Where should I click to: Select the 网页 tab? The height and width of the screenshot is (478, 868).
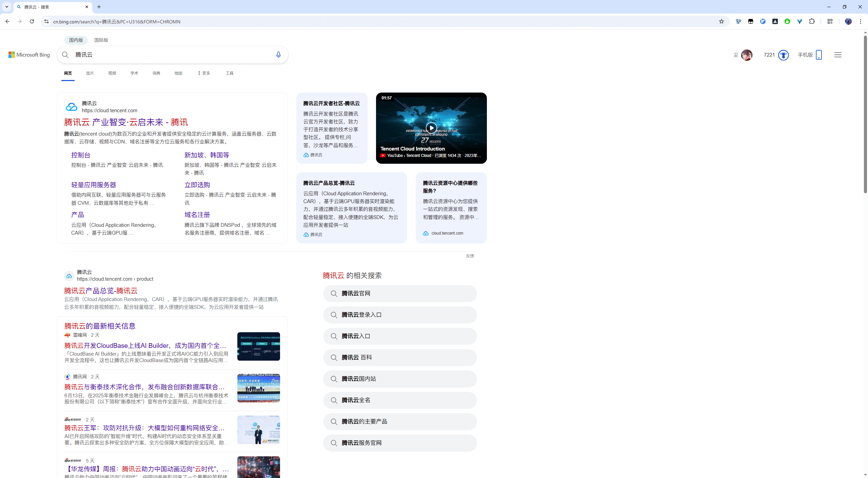68,73
